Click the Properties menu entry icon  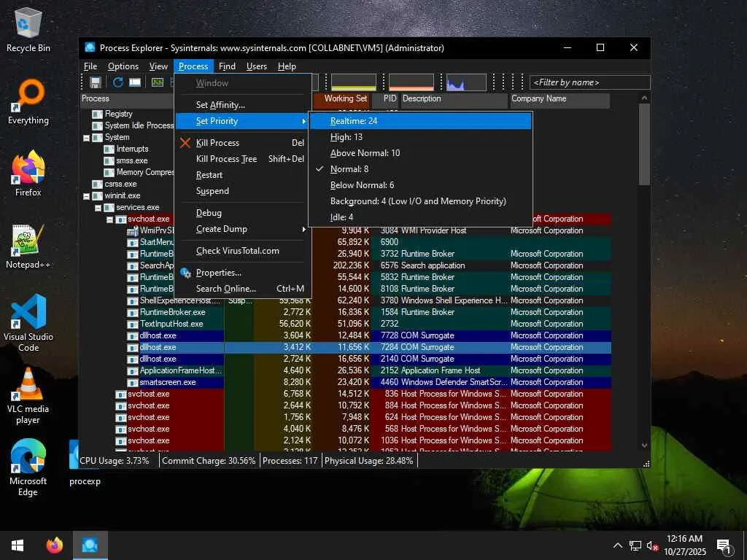point(186,273)
